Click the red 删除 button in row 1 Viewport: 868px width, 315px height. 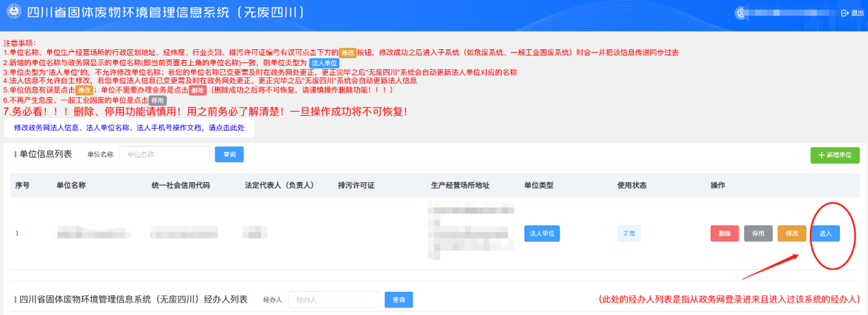coord(724,234)
